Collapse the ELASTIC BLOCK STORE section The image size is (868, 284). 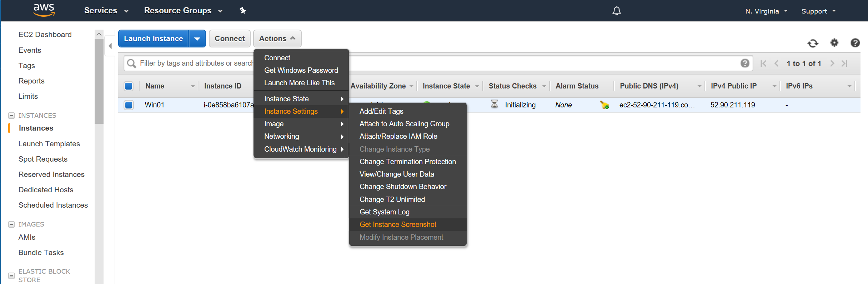[11, 276]
